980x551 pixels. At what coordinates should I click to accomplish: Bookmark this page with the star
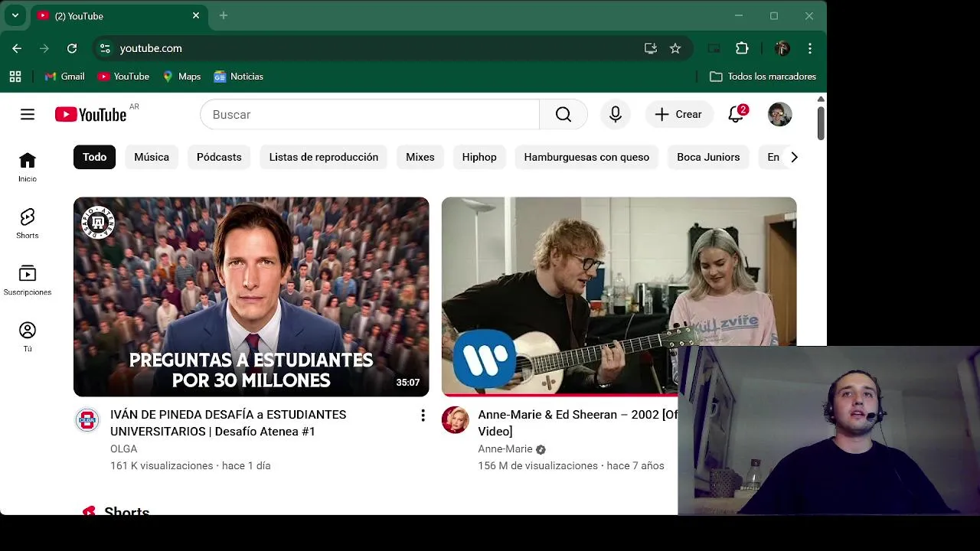675,48
